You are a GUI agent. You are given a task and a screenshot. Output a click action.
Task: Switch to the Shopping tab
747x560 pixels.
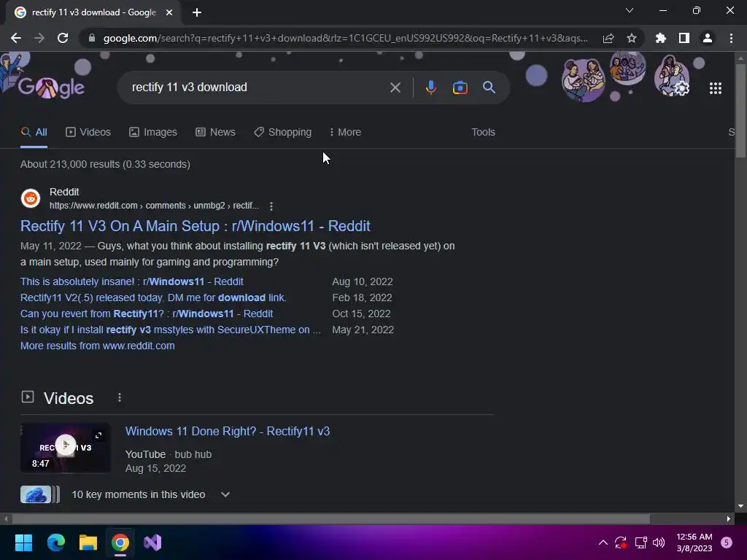(x=282, y=133)
